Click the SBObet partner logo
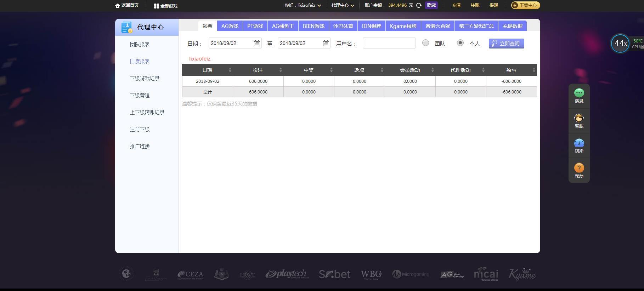Image resolution: width=644 pixels, height=291 pixels. pos(334,274)
